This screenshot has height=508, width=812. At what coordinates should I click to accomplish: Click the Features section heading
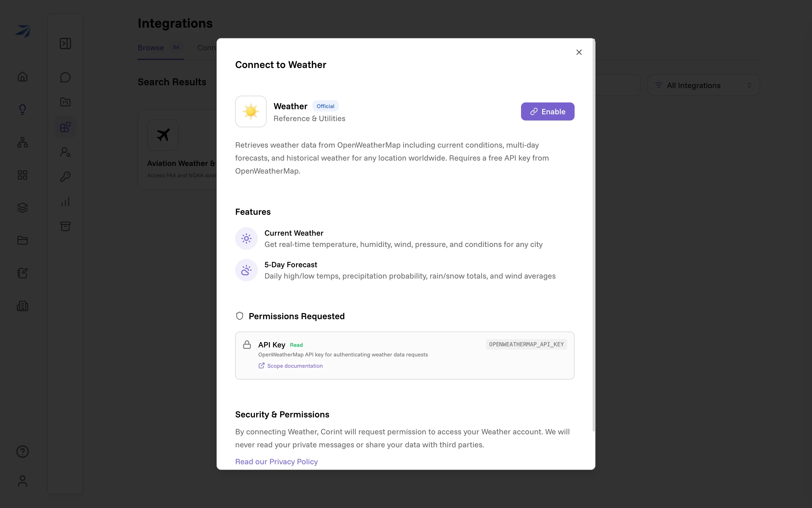(253, 212)
